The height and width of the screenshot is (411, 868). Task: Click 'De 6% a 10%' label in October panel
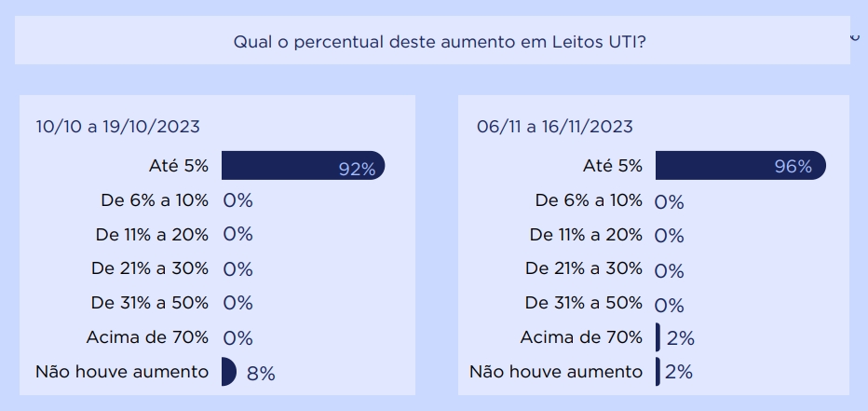[x=155, y=200]
